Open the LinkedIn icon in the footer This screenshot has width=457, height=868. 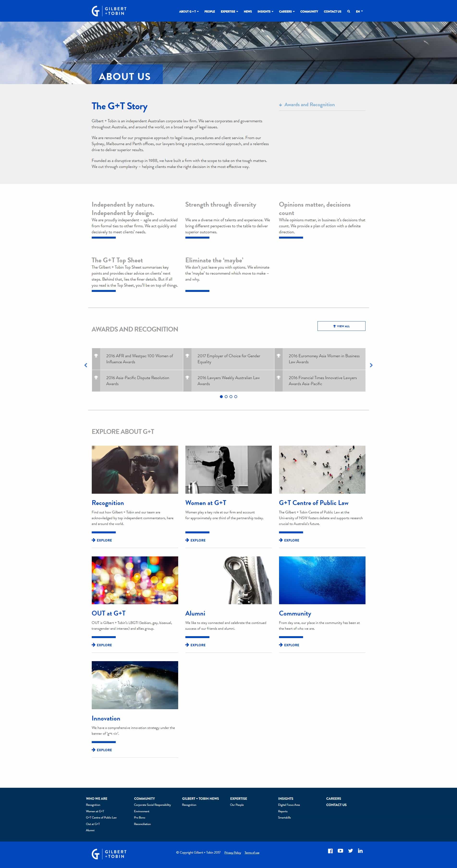tap(360, 851)
